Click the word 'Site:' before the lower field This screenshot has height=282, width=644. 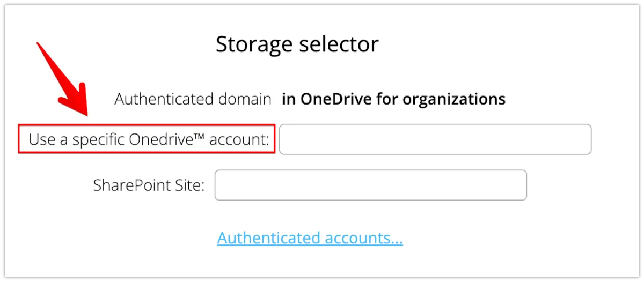coord(190,185)
